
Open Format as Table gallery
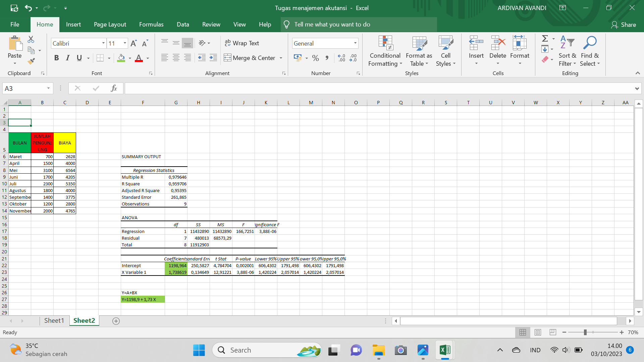pyautogui.click(x=419, y=51)
